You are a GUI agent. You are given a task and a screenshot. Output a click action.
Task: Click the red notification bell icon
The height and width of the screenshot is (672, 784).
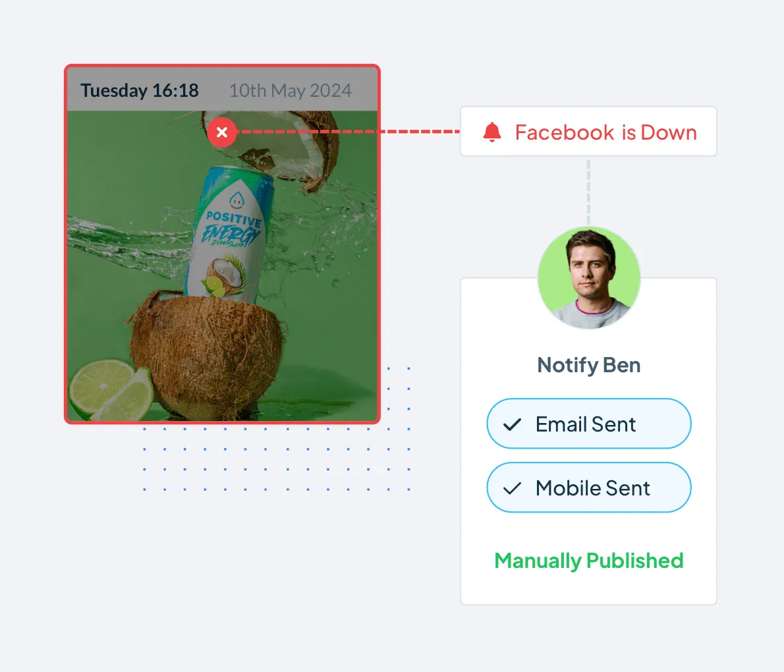pyautogui.click(x=492, y=132)
